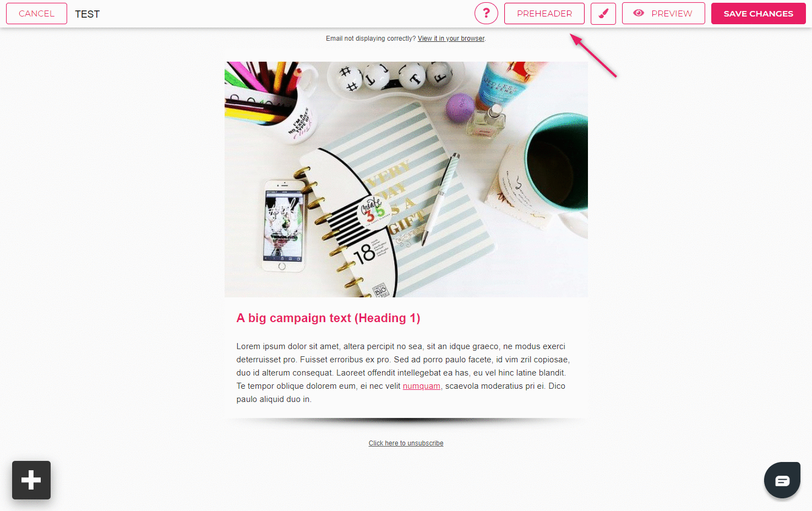812x511 pixels.
Task: Open the brush style settings icon
Action: [603, 13]
